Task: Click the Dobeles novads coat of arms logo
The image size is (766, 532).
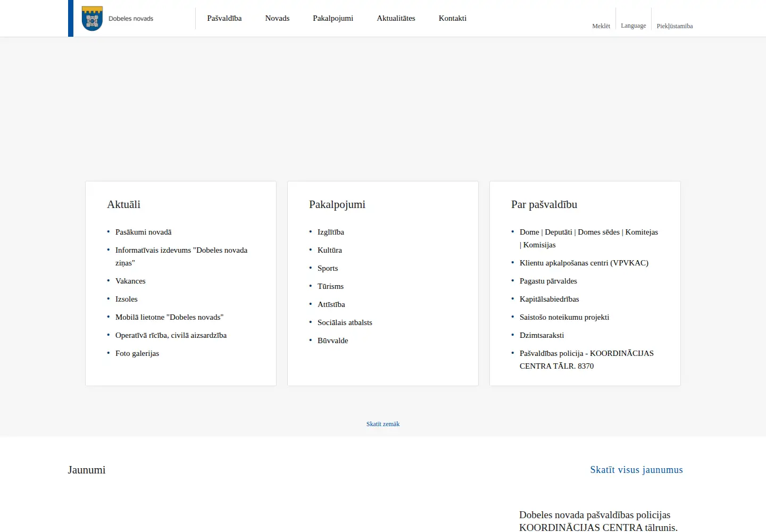Action: point(92,19)
